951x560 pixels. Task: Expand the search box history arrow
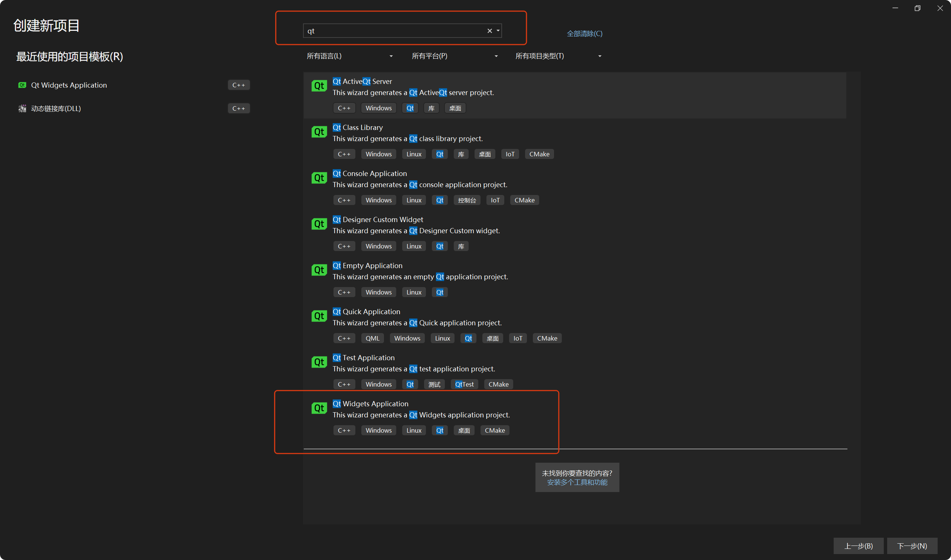point(498,31)
